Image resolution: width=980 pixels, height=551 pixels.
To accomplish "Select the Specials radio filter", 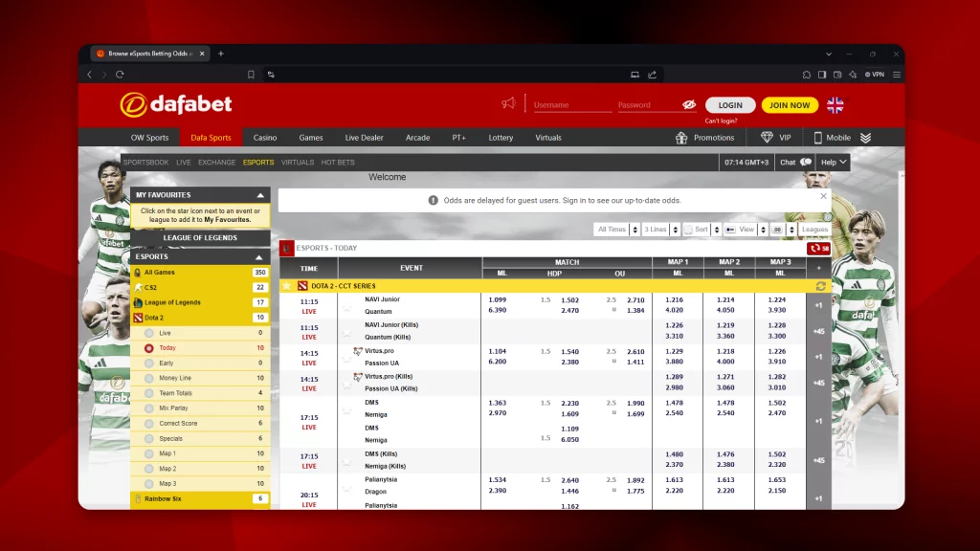I will pos(148,438).
